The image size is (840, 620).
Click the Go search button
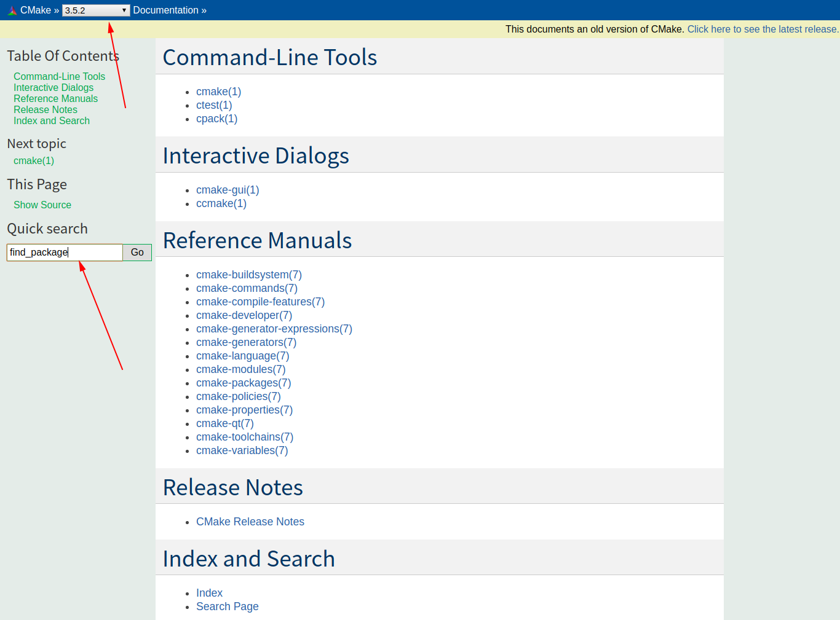(x=137, y=253)
